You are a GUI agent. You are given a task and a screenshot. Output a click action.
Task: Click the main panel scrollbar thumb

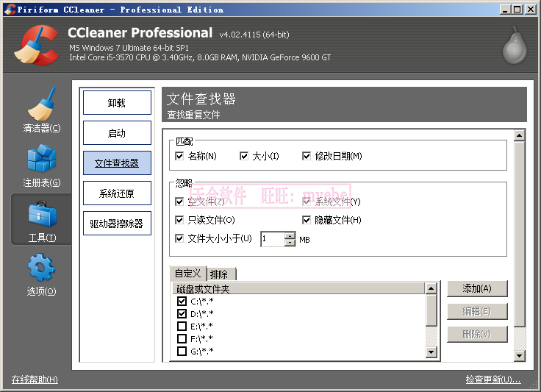pos(519,234)
